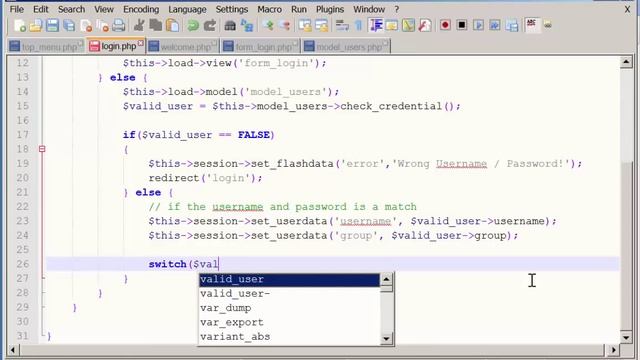
Task: Toggle the ABC spell check toolbar button
Action: [x=531, y=25]
